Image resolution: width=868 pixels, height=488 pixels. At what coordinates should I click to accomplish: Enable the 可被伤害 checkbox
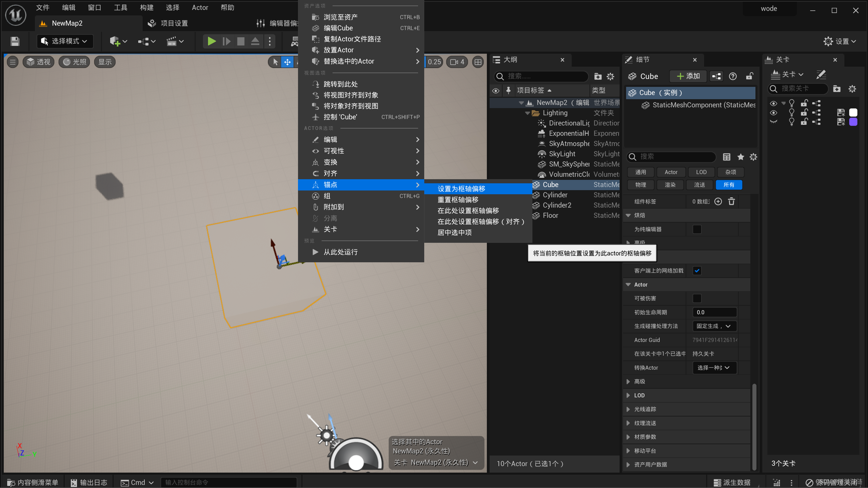[x=697, y=298]
